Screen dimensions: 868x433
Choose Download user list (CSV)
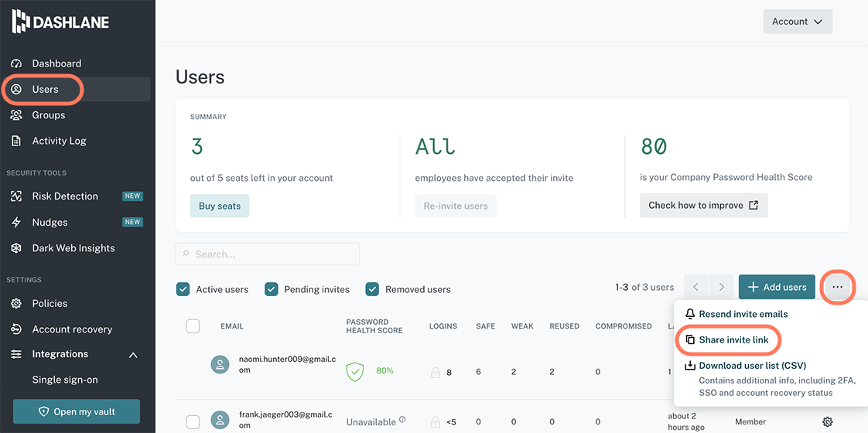[x=752, y=366]
